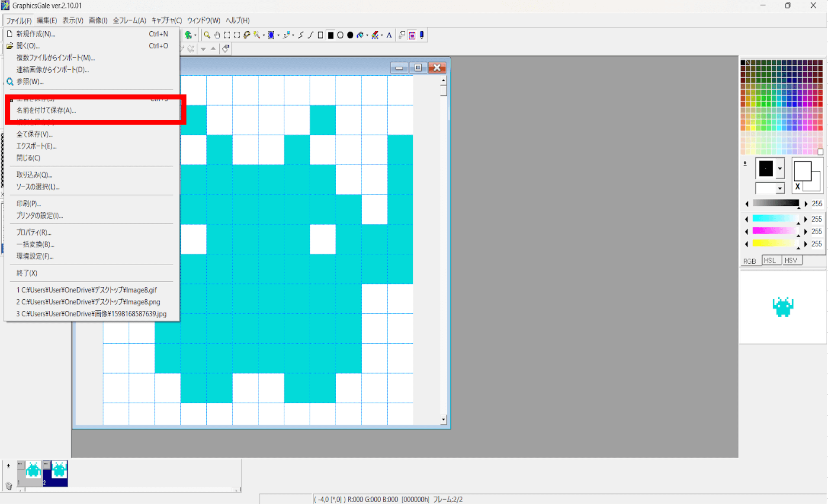Open the foreground color dropdown

tap(780, 169)
